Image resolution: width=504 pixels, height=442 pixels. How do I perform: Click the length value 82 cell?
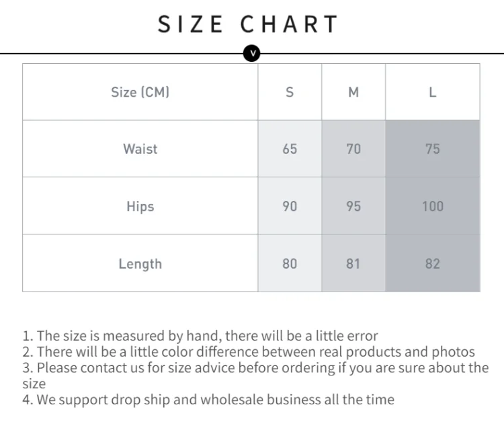pos(433,263)
